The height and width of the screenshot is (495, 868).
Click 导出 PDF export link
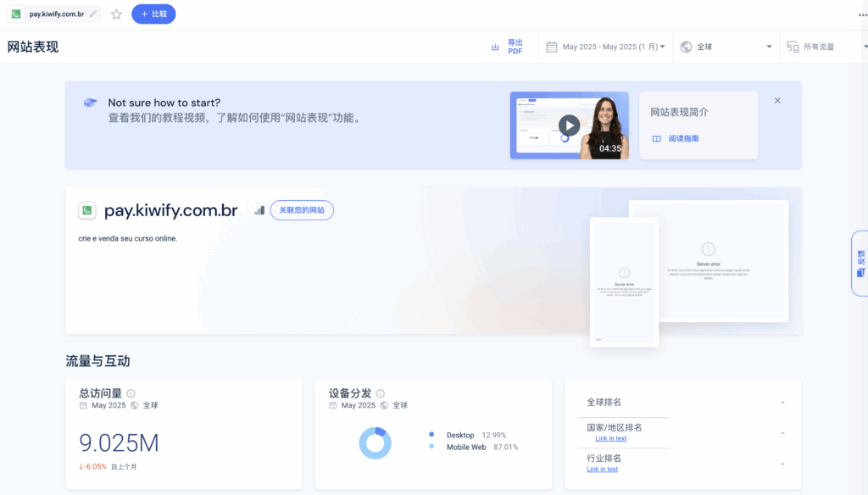pos(515,47)
